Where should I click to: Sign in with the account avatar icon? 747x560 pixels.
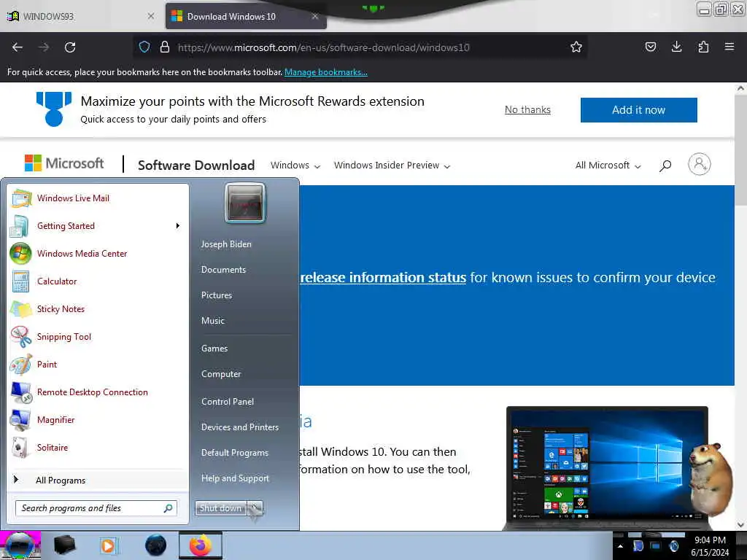699,164
